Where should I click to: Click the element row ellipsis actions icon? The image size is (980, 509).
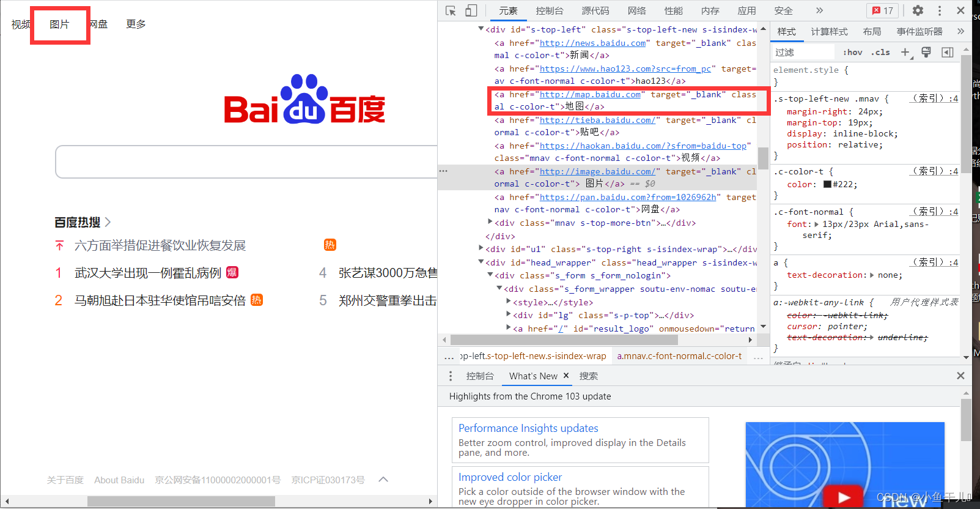click(444, 171)
